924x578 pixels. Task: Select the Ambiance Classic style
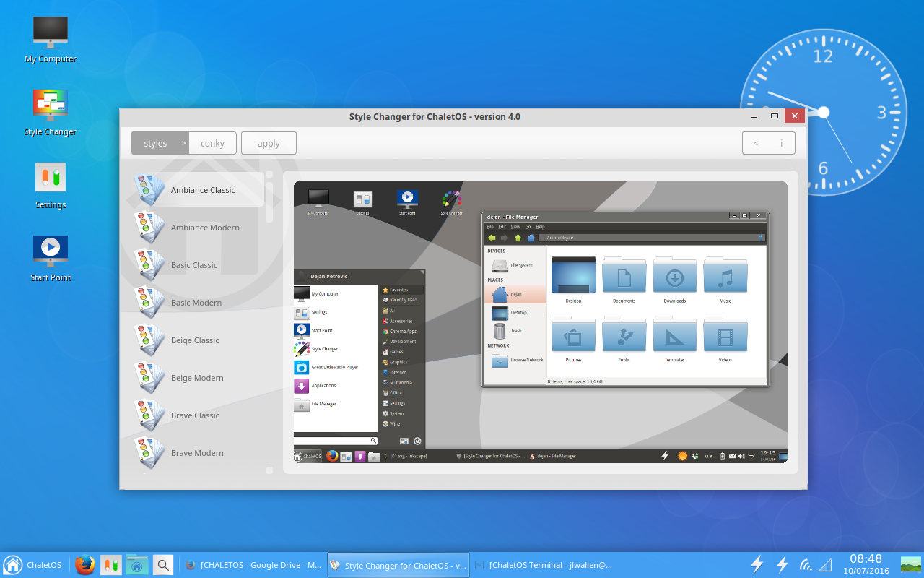tap(198, 190)
